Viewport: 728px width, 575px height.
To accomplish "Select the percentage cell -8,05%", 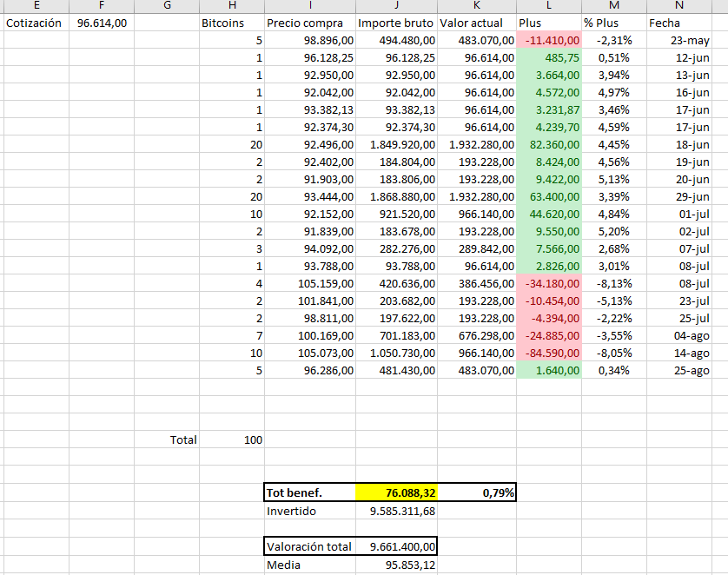I will 614,354.
